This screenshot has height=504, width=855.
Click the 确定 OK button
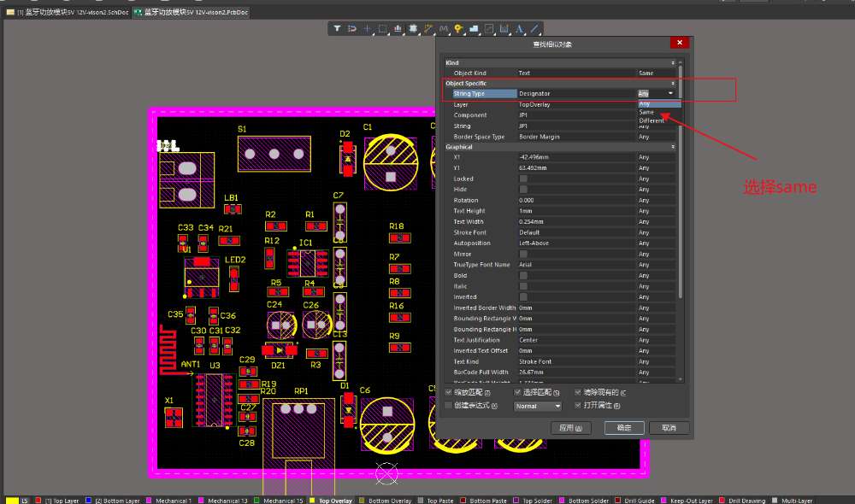tap(624, 428)
